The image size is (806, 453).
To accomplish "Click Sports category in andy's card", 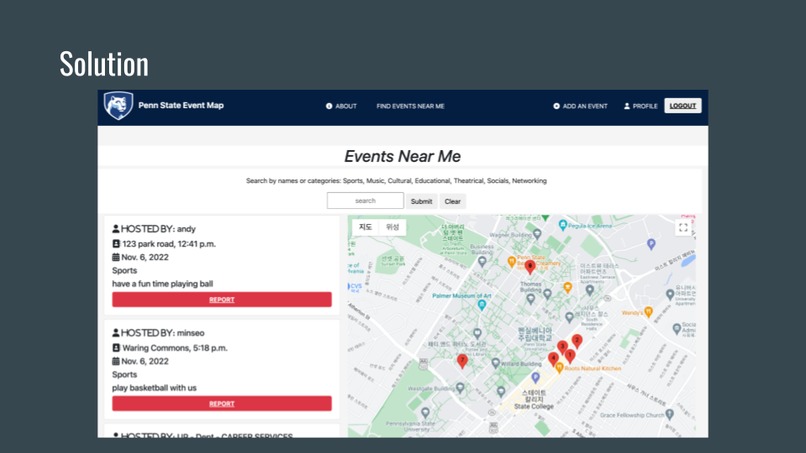I will pyautogui.click(x=124, y=270).
